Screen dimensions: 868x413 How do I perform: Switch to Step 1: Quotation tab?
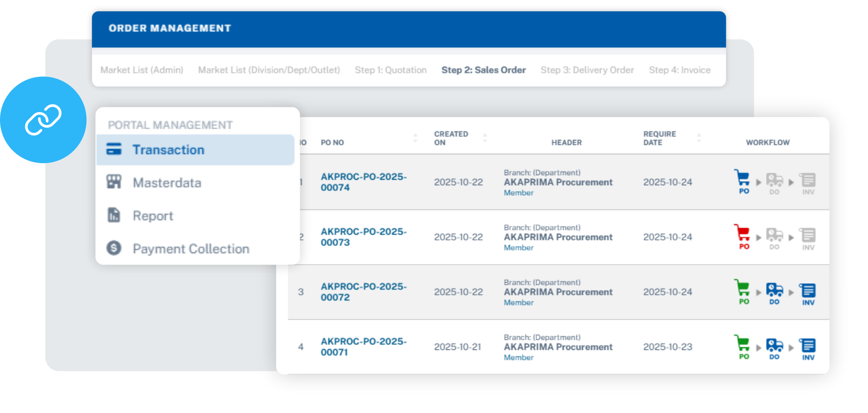[x=391, y=70]
